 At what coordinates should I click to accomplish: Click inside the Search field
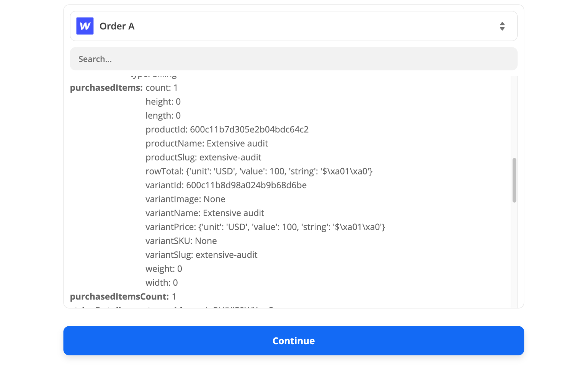293,59
